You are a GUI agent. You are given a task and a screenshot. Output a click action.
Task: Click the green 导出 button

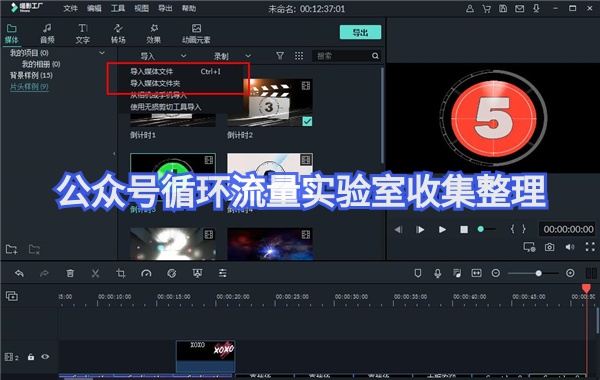pos(360,33)
